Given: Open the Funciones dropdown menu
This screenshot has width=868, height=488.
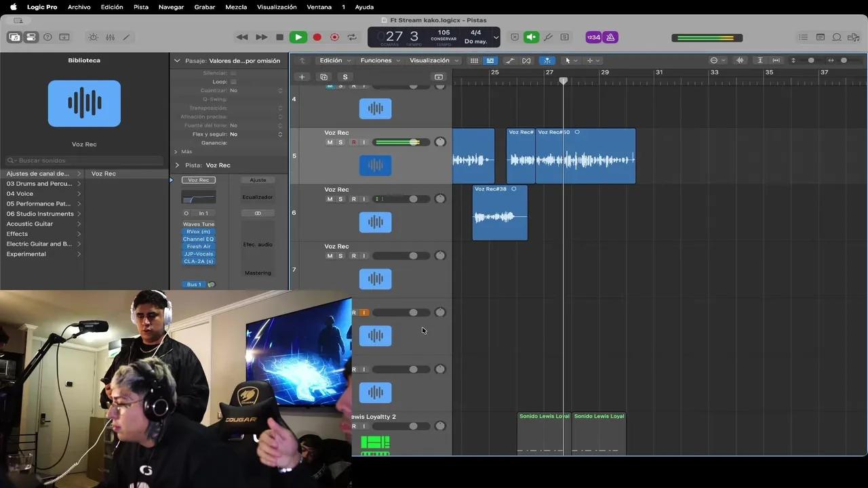Looking at the screenshot, I should [x=379, y=60].
